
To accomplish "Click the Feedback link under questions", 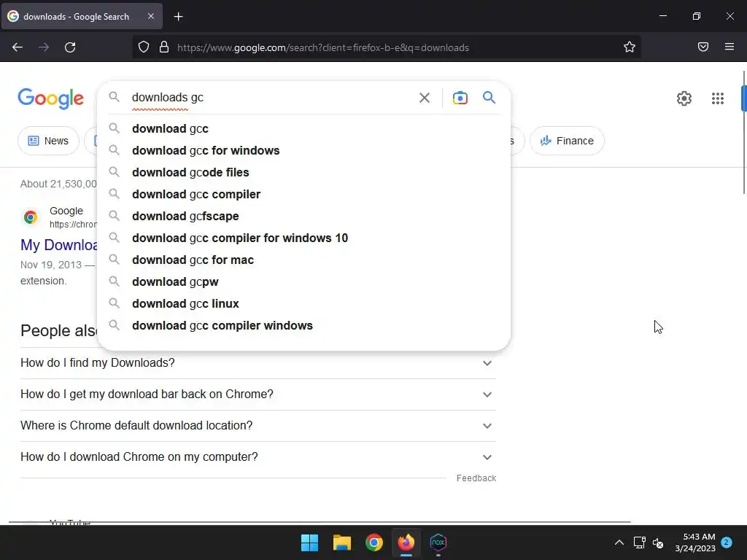I will coord(476,478).
